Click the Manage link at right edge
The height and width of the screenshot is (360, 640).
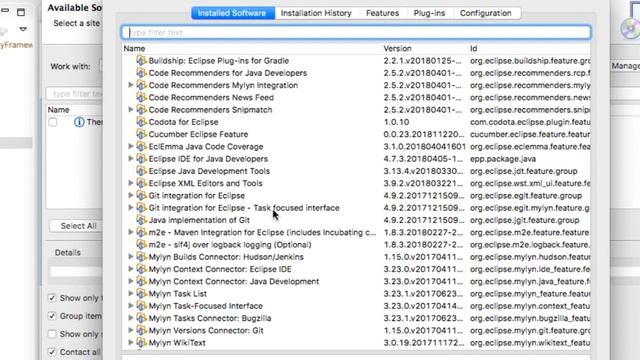(x=625, y=66)
